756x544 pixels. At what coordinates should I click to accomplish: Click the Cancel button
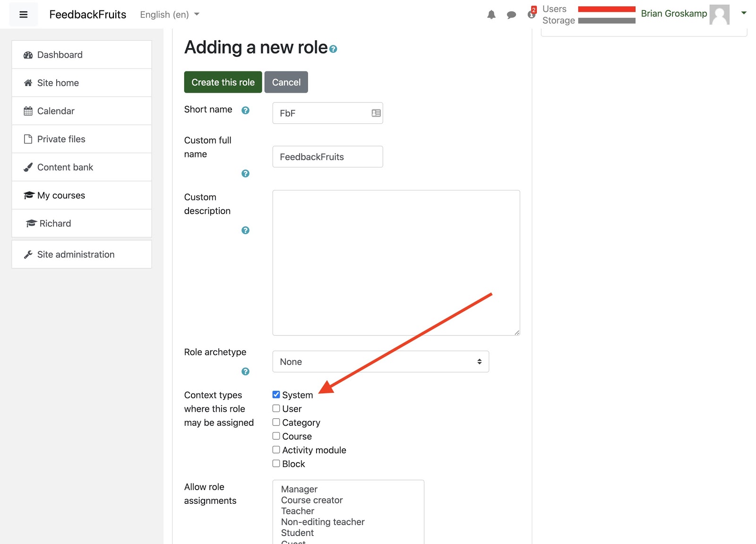click(x=286, y=82)
